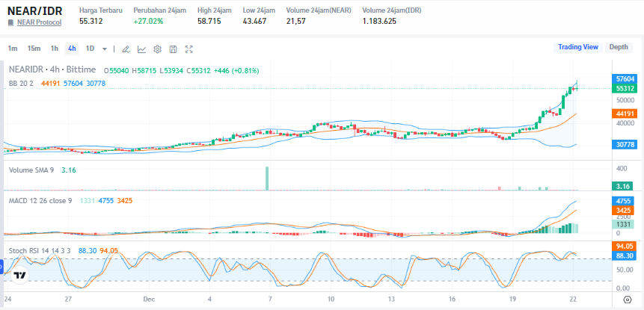Open the drawing tools pencil icon
Screen dimensions: 644x310
pos(126,49)
